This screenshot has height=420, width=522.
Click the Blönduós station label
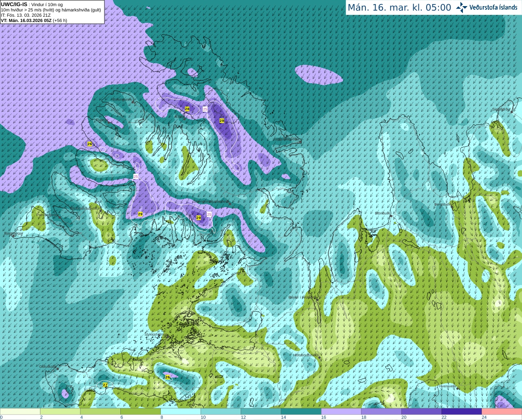pyautogui.click(x=383, y=213)
